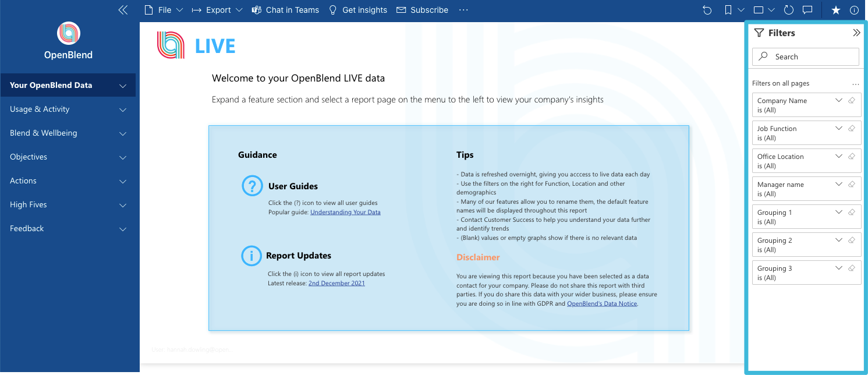Expand High Fives chevron
This screenshot has height=375, width=868.
[x=123, y=205]
